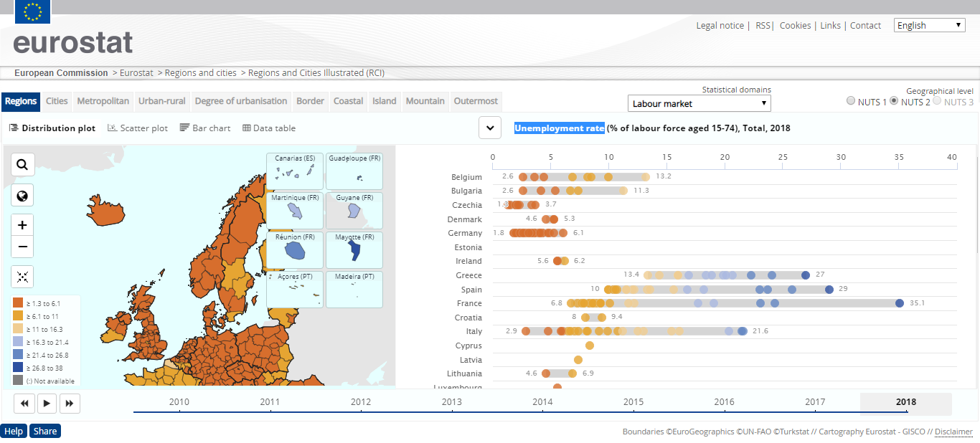This screenshot has height=443, width=980.
Task: Go to European Commission breadcrumb
Action: click(62, 72)
